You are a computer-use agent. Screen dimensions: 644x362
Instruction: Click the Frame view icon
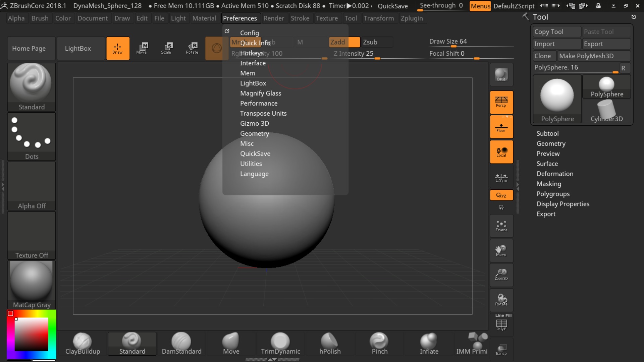[x=501, y=226]
